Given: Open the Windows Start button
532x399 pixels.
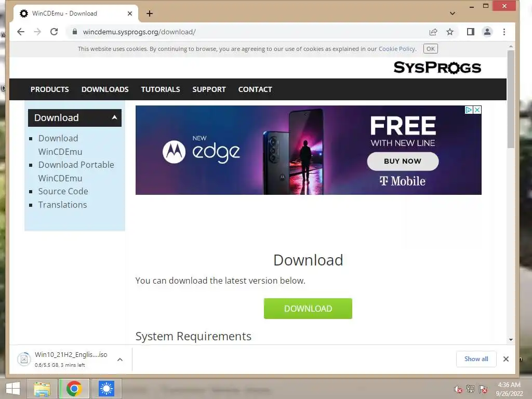Looking at the screenshot, I should pos(13,389).
